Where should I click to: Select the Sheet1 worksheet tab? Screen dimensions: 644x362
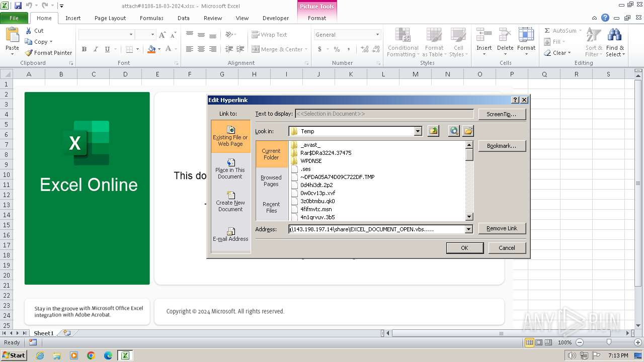coord(43,333)
